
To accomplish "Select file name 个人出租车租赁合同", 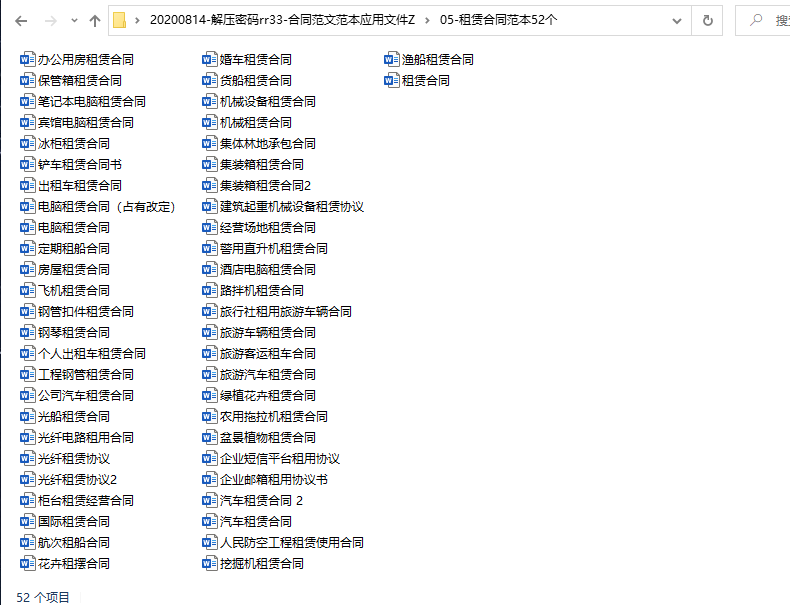I will click(92, 354).
